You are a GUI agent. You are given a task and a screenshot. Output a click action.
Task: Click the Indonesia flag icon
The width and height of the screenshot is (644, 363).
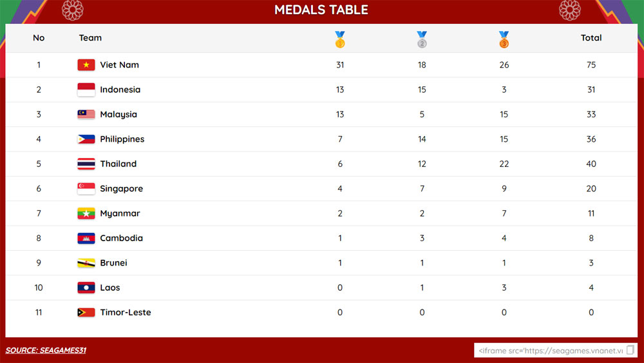[86, 90]
